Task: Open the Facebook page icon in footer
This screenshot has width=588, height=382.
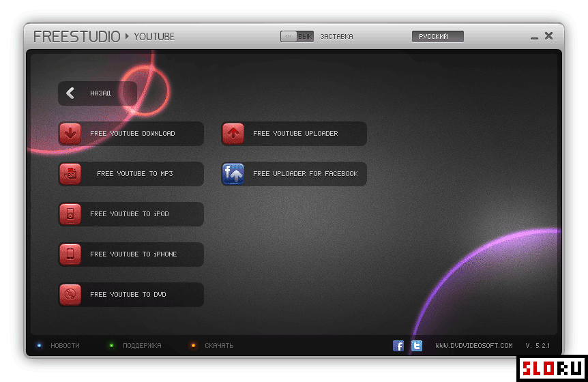Action: click(x=398, y=346)
